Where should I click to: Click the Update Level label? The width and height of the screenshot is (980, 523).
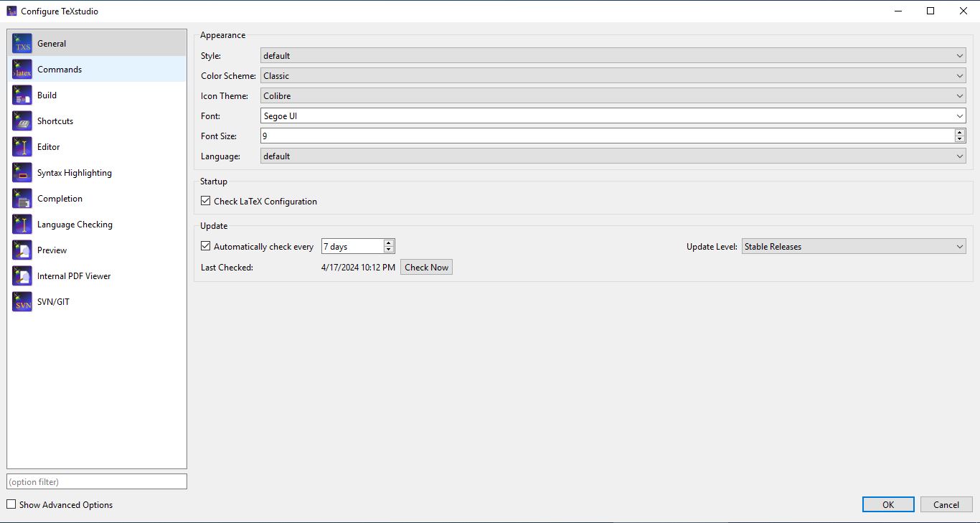point(712,246)
